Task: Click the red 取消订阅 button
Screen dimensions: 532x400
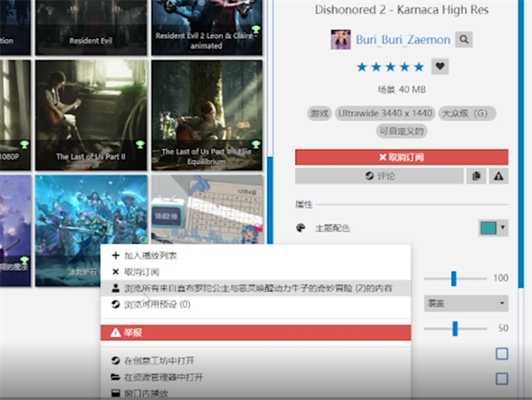Action: [x=402, y=157]
